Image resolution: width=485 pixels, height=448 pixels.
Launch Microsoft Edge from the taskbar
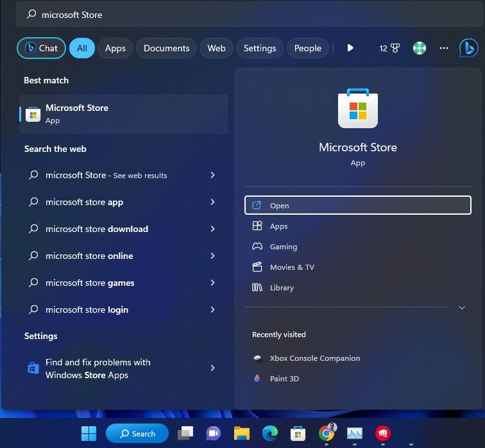pyautogui.click(x=270, y=433)
